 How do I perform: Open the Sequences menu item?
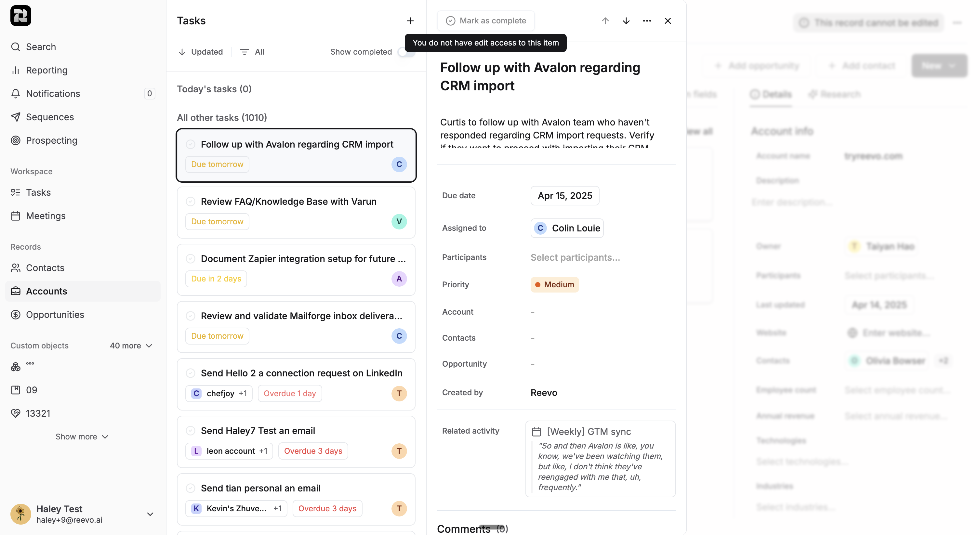pos(49,117)
